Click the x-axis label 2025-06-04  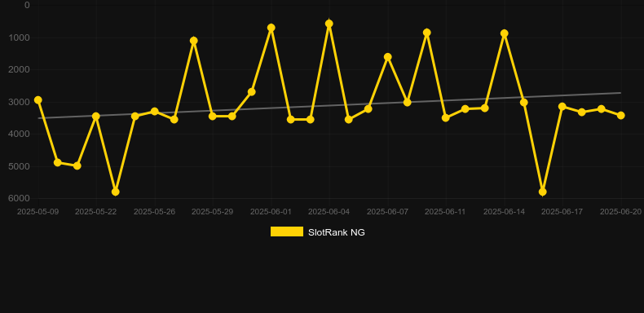[329, 212]
